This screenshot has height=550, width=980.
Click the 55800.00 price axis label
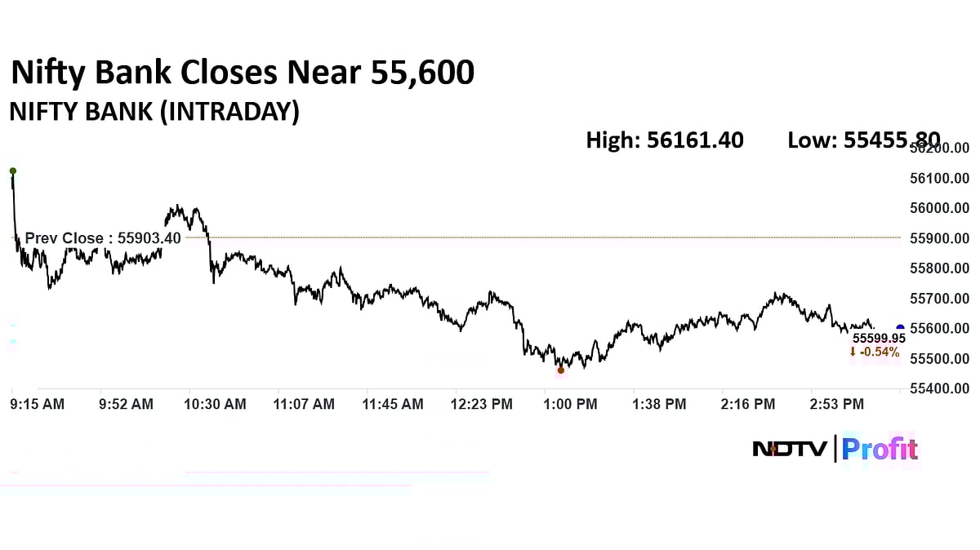tap(940, 268)
